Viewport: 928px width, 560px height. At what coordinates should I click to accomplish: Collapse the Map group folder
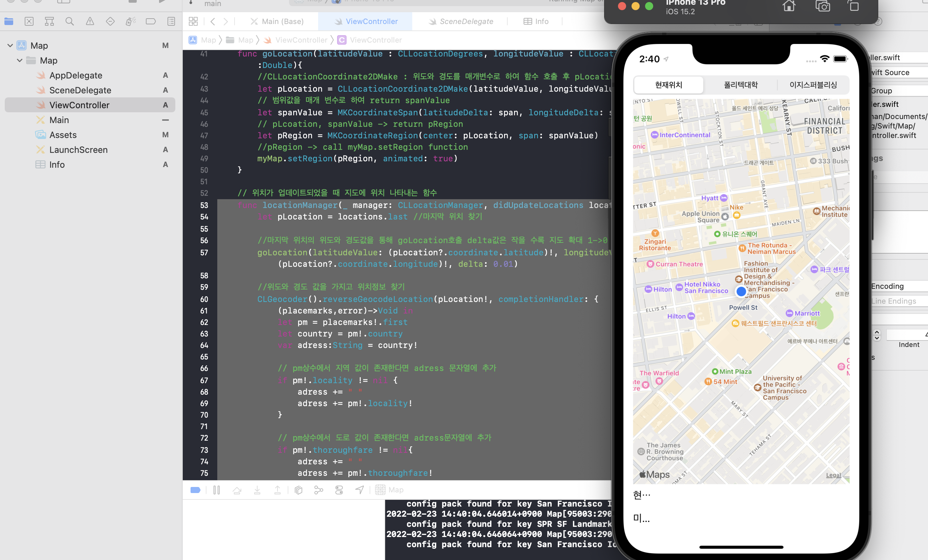coord(20,61)
